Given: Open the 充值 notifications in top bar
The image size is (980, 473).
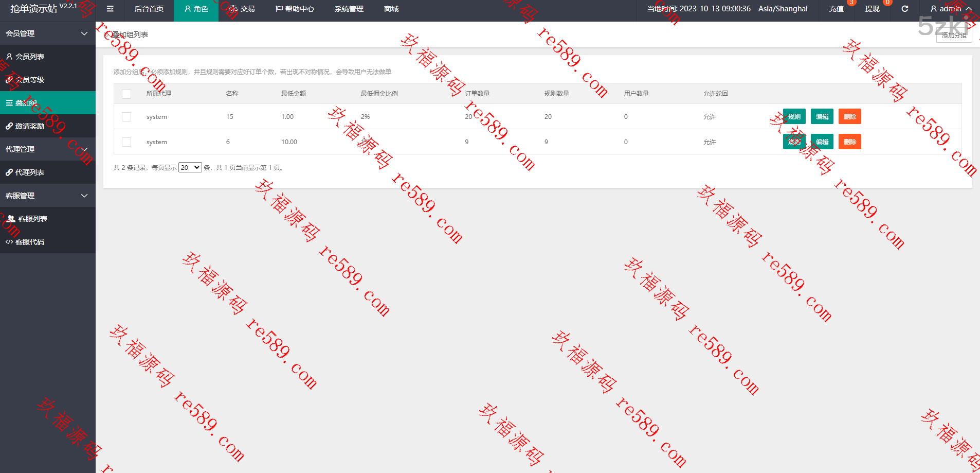Looking at the screenshot, I should [x=836, y=9].
